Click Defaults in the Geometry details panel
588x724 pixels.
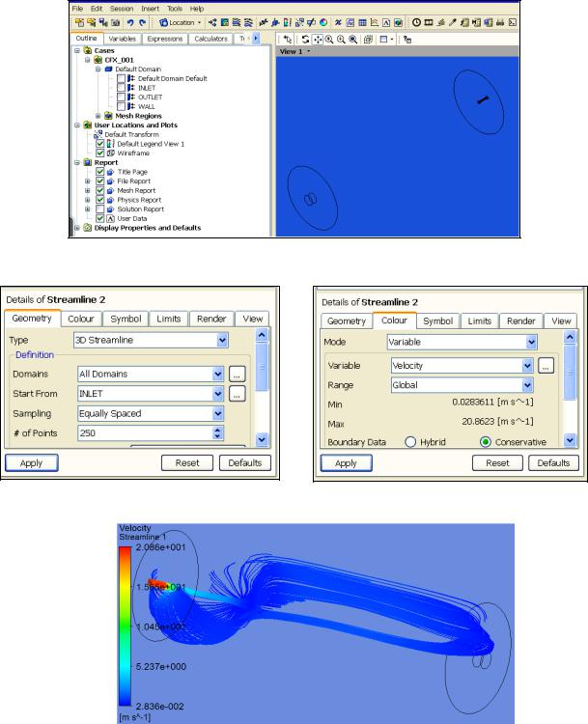[245, 462]
